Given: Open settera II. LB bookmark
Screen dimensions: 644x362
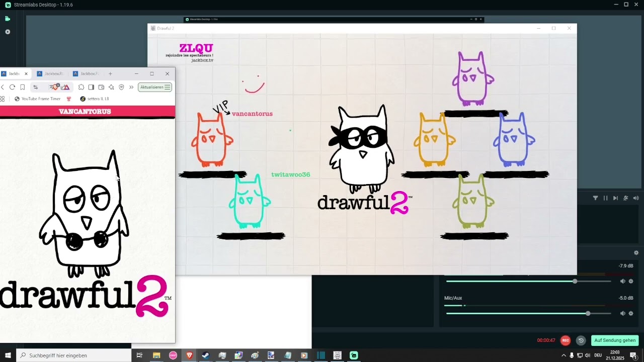Looking at the screenshot, I should click(x=95, y=99).
